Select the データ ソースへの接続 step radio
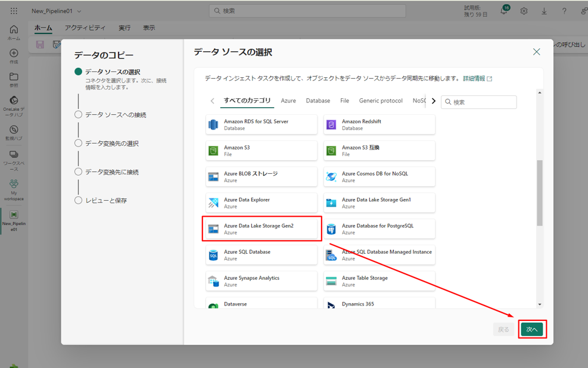The width and height of the screenshot is (588, 368). tap(78, 114)
